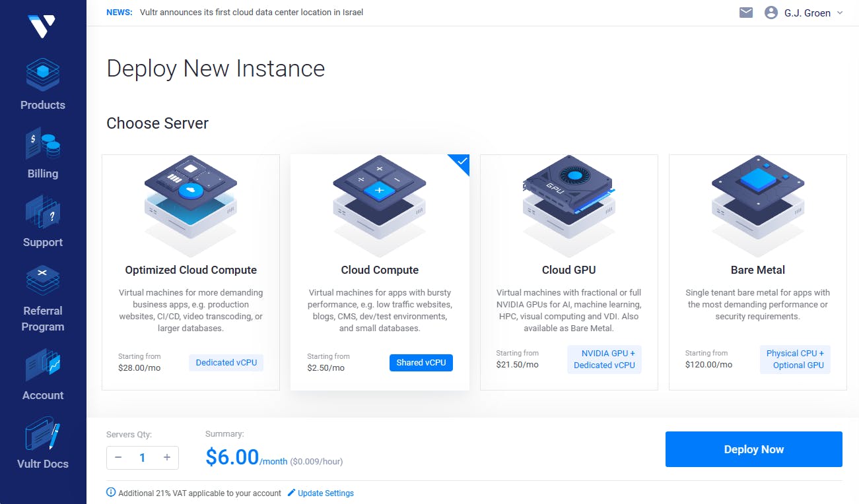The height and width of the screenshot is (504, 859).
Task: Click the Servers Qty: label
Action: tap(129, 434)
